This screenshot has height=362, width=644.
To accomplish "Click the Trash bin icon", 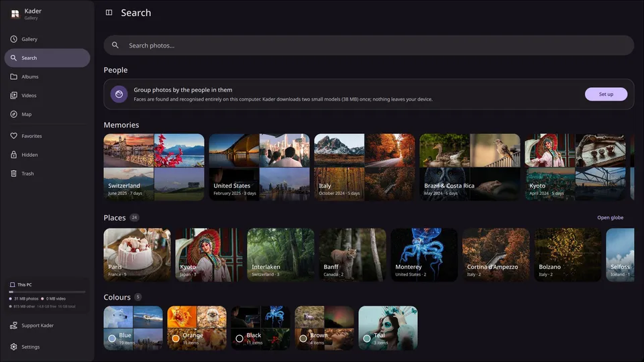I will (13, 174).
